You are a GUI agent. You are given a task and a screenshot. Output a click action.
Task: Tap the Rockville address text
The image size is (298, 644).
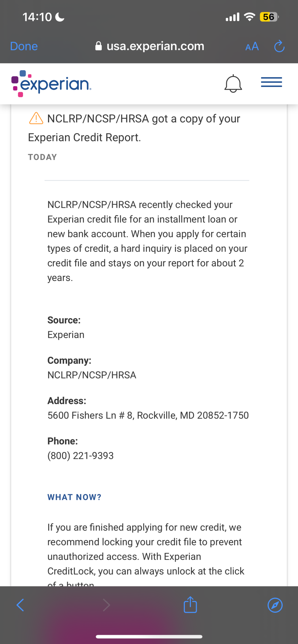click(148, 415)
